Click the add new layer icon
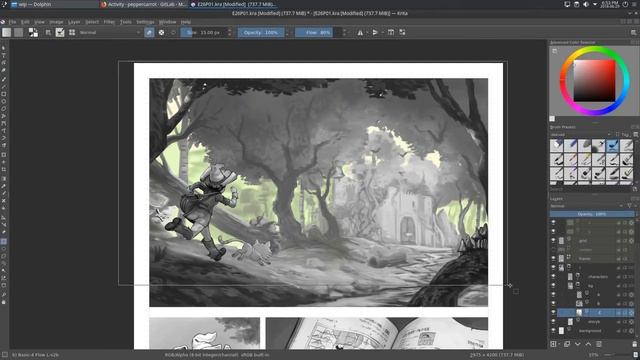The image size is (640, 360). pos(553,344)
